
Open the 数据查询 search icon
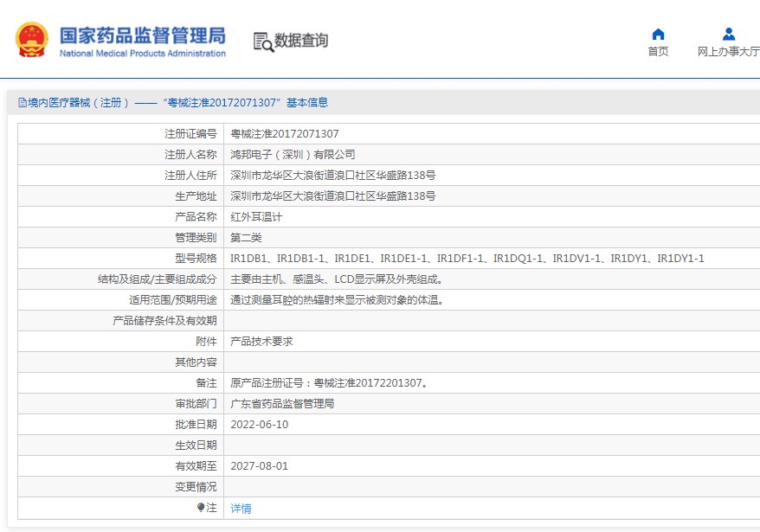[264, 42]
